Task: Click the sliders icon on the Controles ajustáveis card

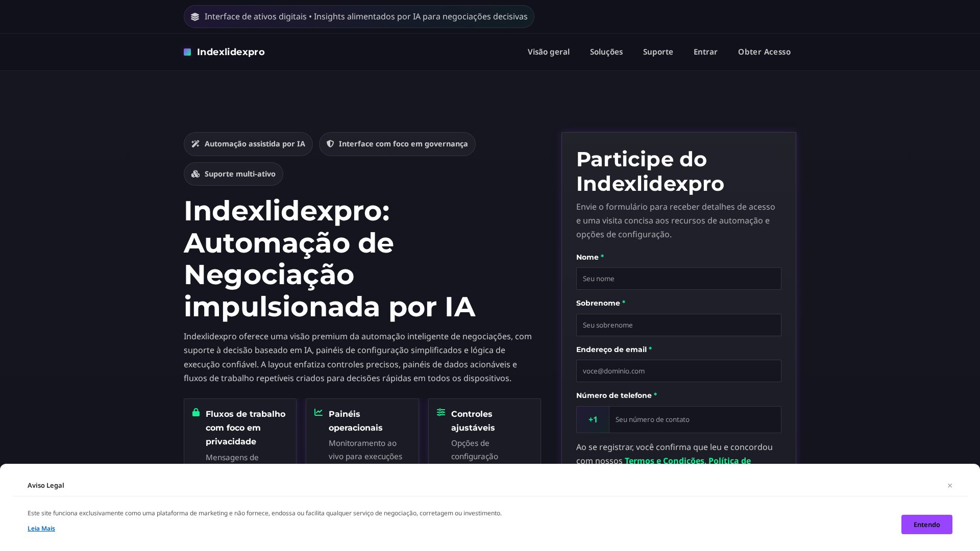Action: [x=440, y=413]
